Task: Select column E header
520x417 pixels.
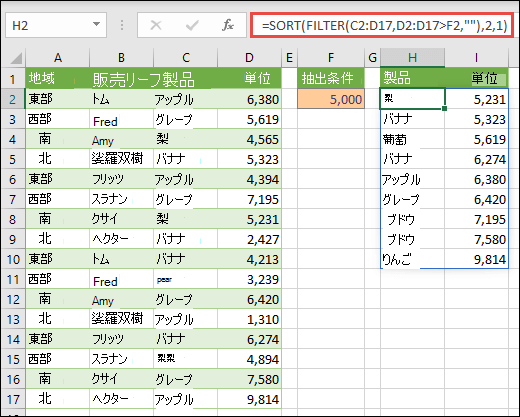Action: [x=289, y=58]
